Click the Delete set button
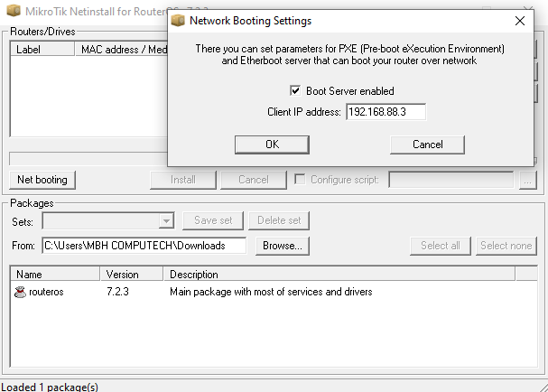 click(x=279, y=220)
